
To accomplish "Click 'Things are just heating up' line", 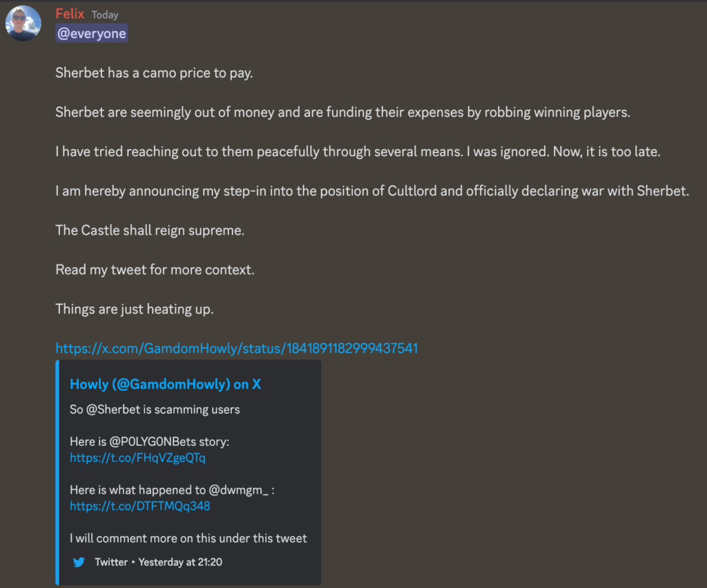I will (x=135, y=309).
